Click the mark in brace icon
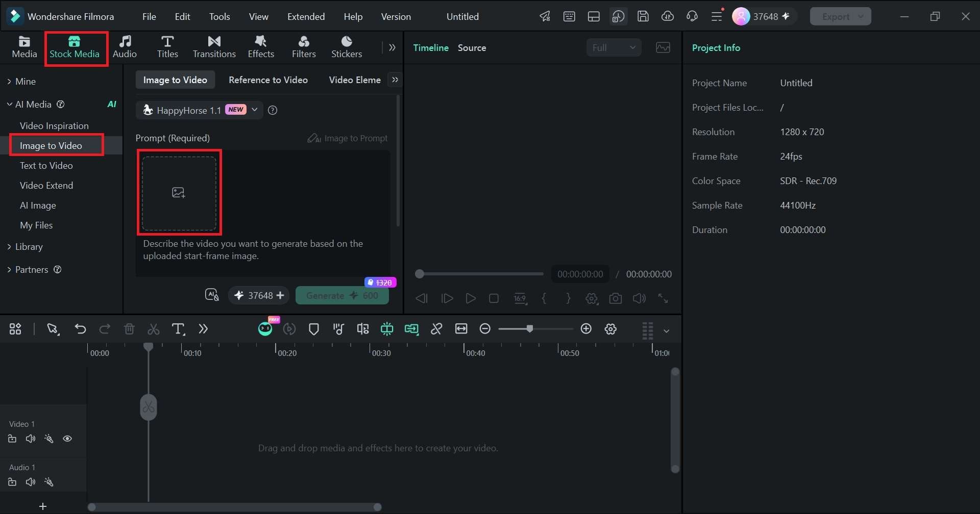Image resolution: width=980 pixels, height=514 pixels. click(544, 298)
